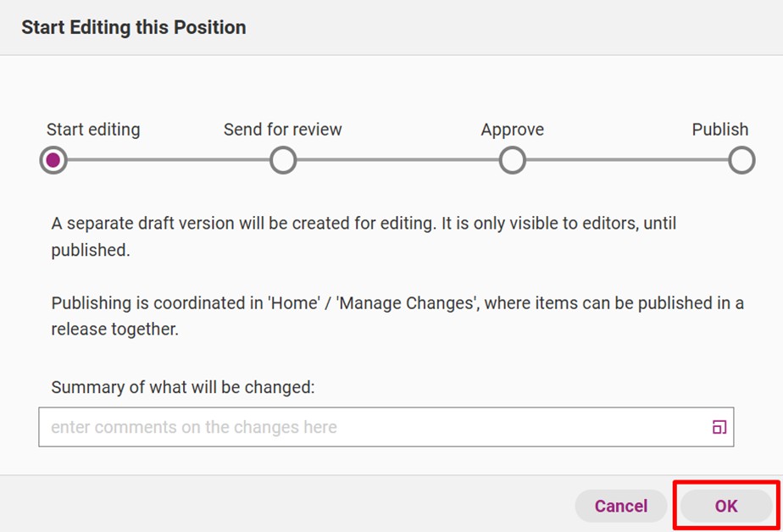Click progress line between Start editing and Send for review

click(x=169, y=160)
